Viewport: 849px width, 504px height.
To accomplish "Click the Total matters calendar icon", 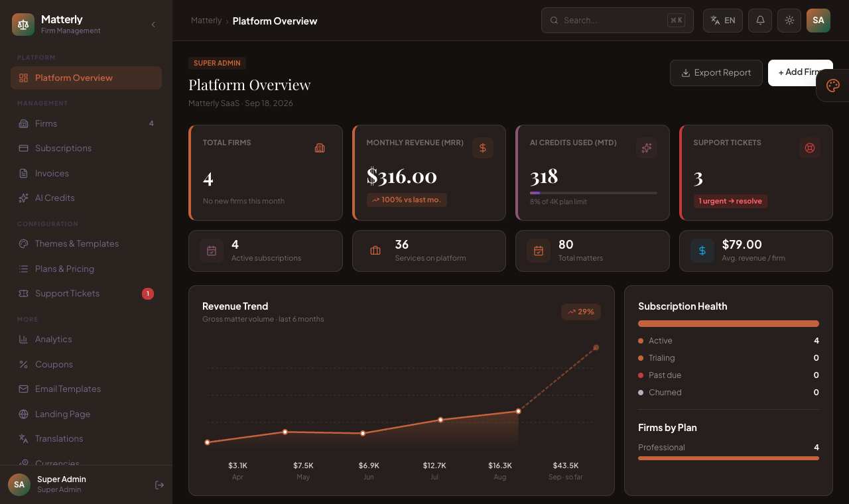I will pyautogui.click(x=539, y=251).
